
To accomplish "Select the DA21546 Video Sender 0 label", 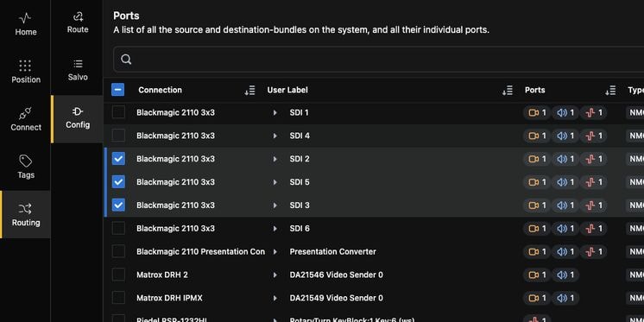I will point(337,275).
